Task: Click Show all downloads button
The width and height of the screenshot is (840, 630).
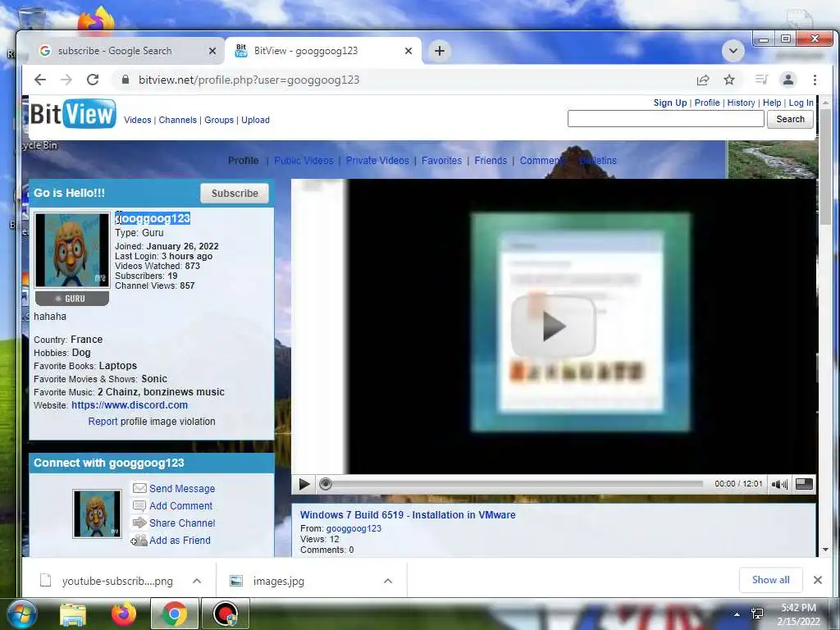Action: pyautogui.click(x=770, y=580)
